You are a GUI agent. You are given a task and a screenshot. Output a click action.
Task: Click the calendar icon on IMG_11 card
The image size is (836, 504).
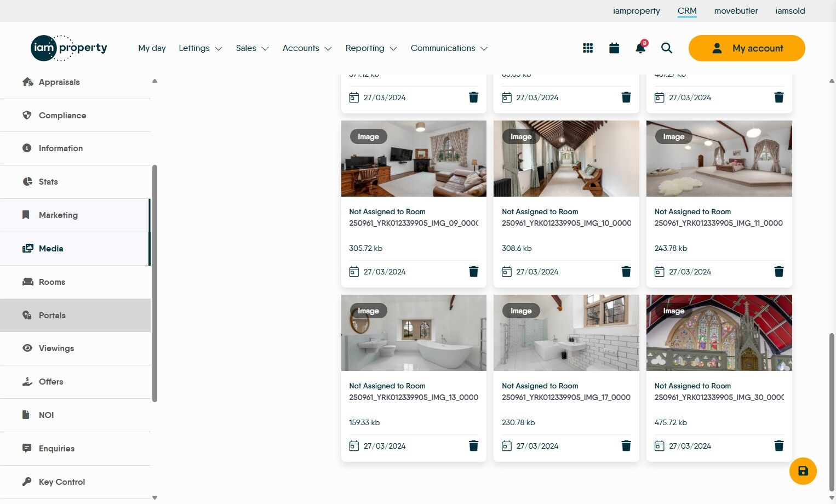[660, 272]
